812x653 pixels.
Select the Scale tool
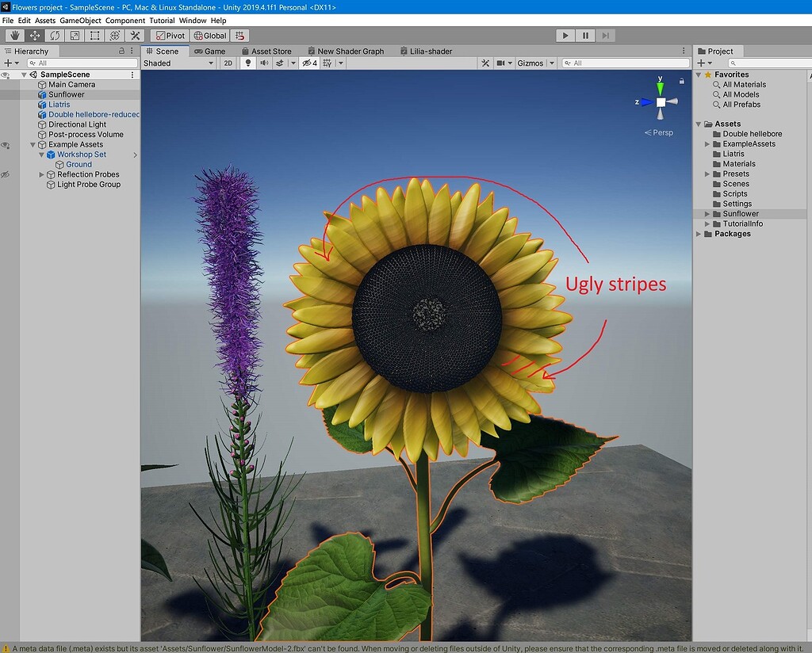tap(75, 35)
